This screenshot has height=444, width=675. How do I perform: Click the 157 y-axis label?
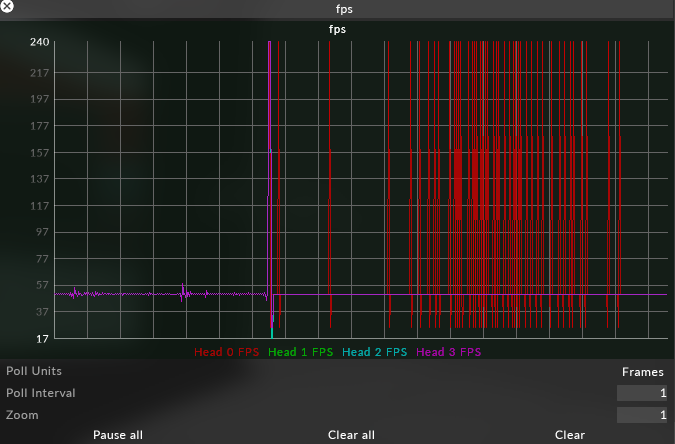[x=40, y=153]
